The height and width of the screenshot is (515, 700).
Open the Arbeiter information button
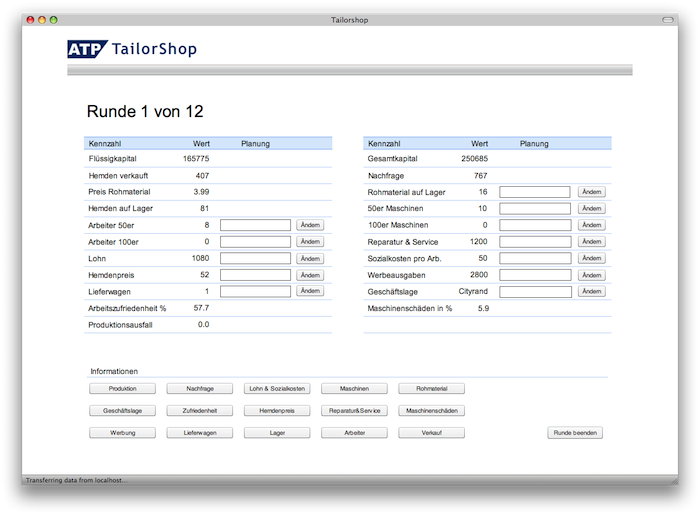coord(354,433)
